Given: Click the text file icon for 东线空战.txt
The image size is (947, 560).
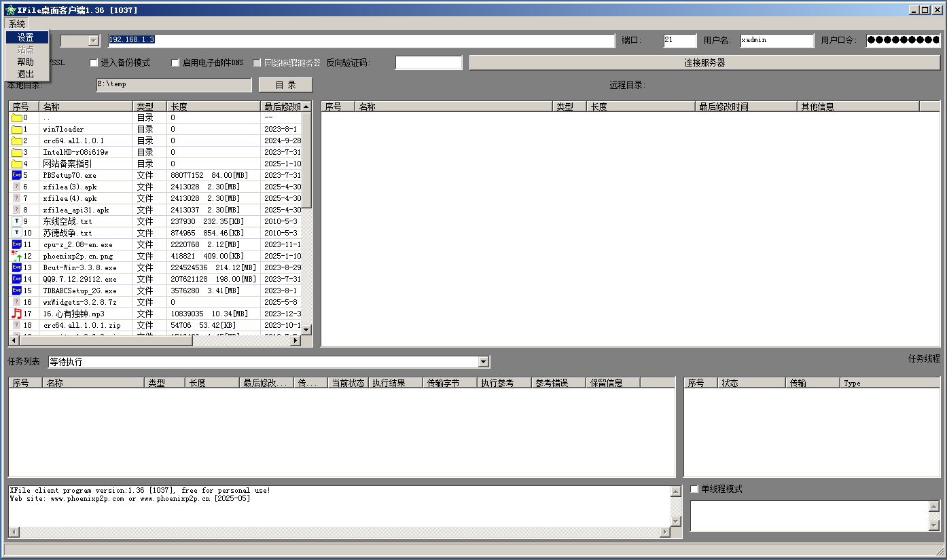Looking at the screenshot, I should click(17, 221).
